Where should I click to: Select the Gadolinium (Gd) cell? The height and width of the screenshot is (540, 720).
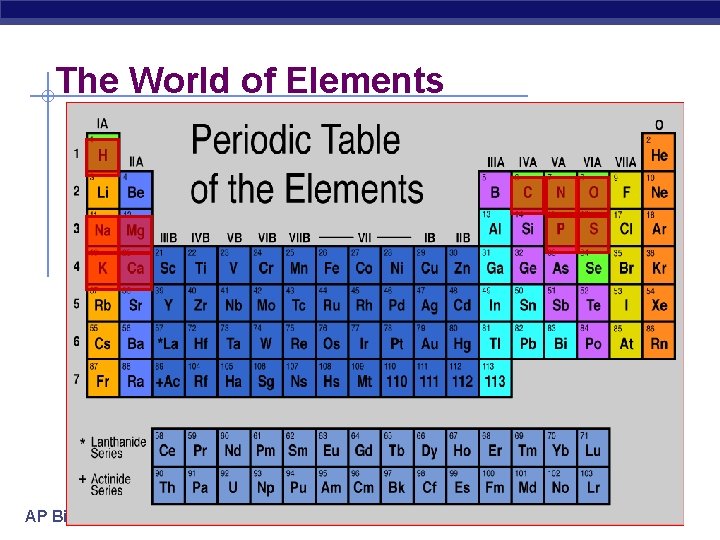click(x=364, y=447)
